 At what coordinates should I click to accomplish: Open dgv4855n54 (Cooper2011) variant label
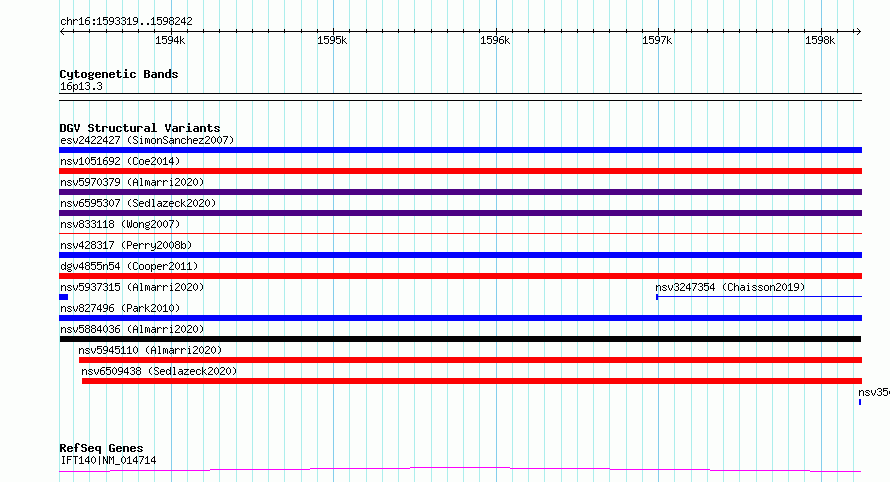[x=129, y=266]
